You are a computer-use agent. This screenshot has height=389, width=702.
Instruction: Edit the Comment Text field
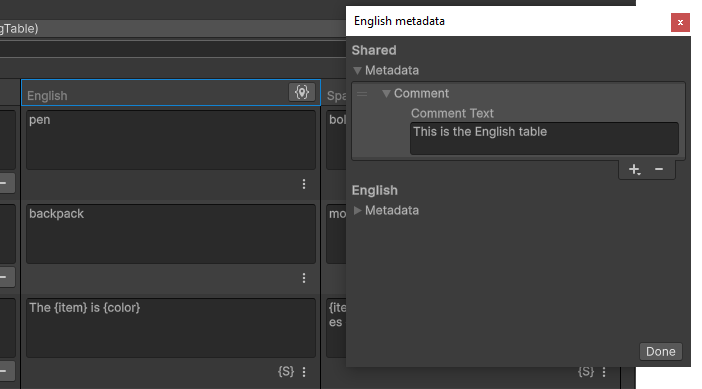pyautogui.click(x=544, y=138)
